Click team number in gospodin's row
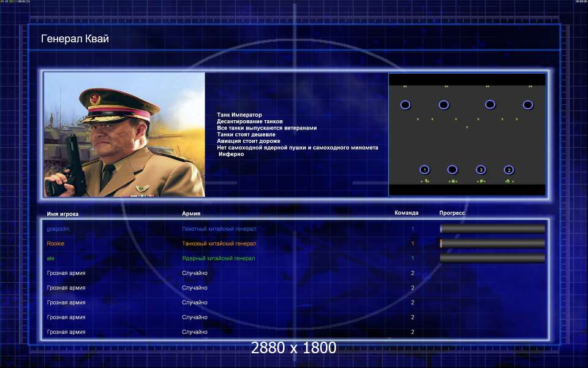 (x=412, y=229)
